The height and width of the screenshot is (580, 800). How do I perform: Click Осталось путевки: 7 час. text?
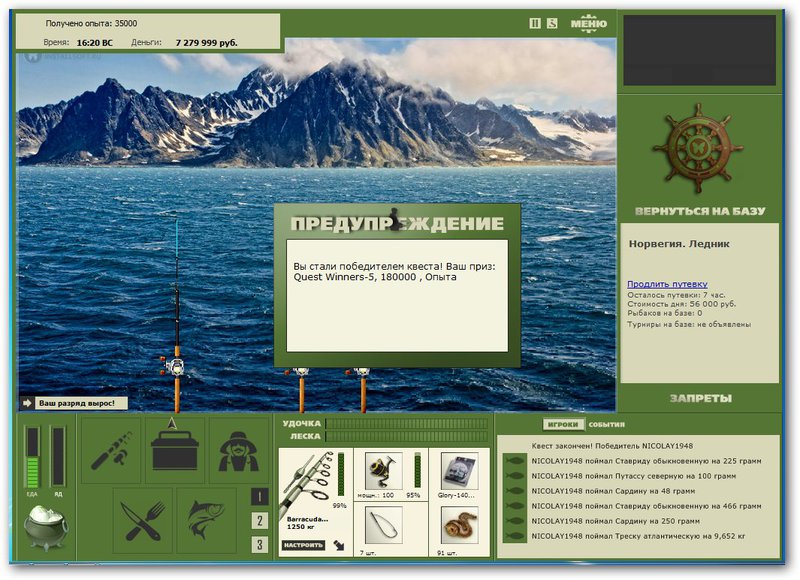click(676, 295)
